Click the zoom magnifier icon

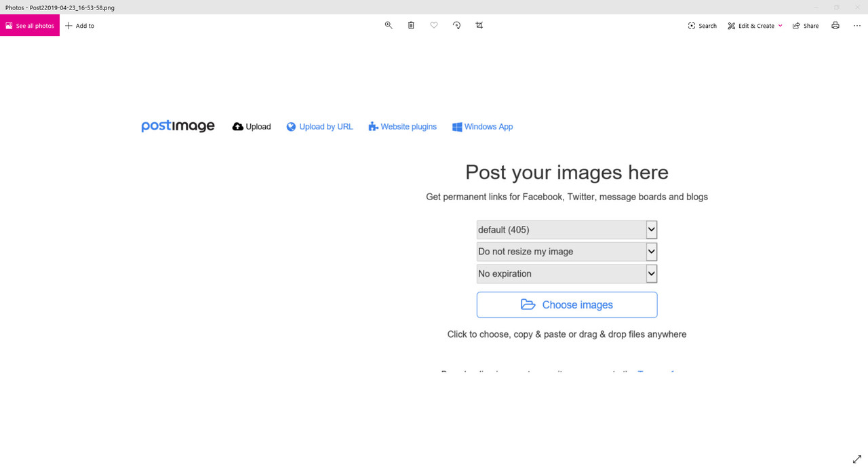389,25
